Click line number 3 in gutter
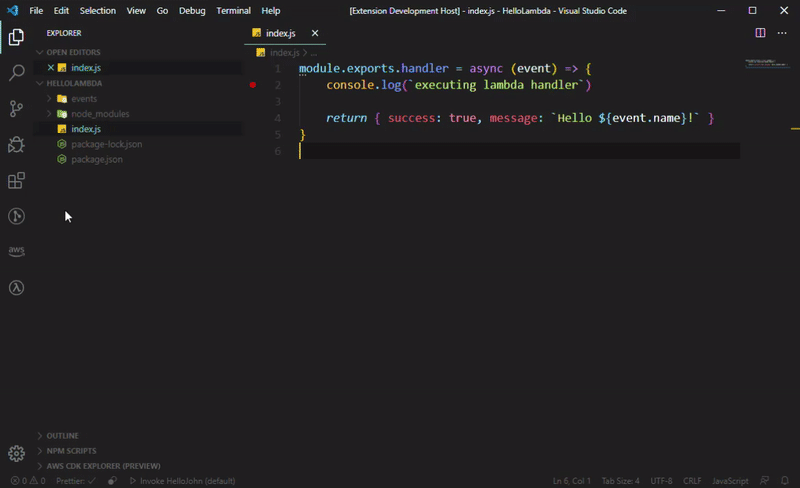Screen dimensions: 800x488 click(x=278, y=102)
